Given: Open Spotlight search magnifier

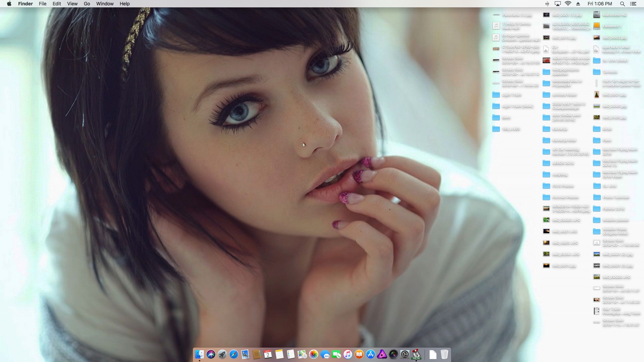Looking at the screenshot, I should coord(622,4).
